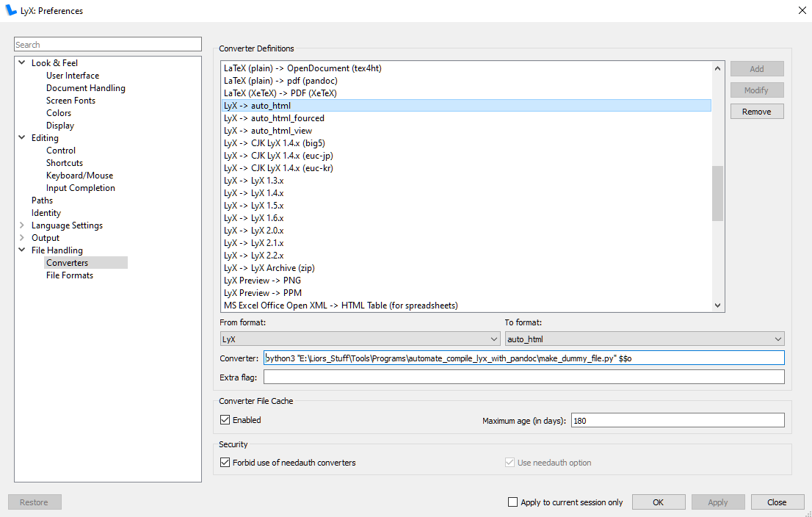The image size is (812, 517).
Task: Click OK to confirm preferences
Action: point(659,502)
